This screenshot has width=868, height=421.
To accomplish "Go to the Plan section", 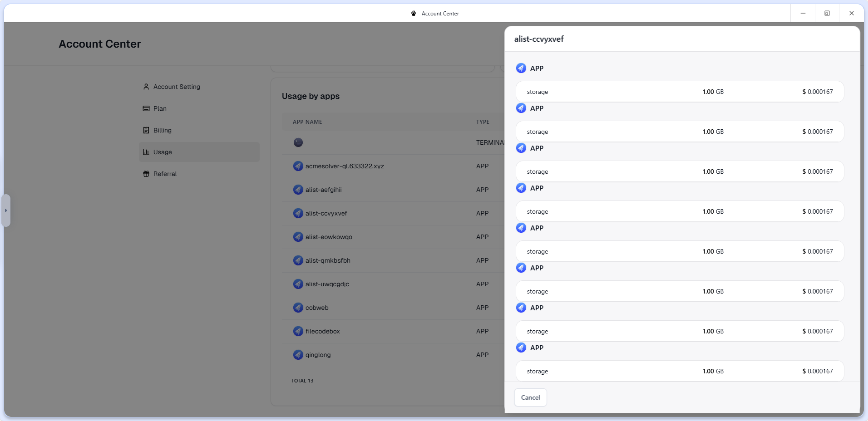I will pyautogui.click(x=160, y=108).
